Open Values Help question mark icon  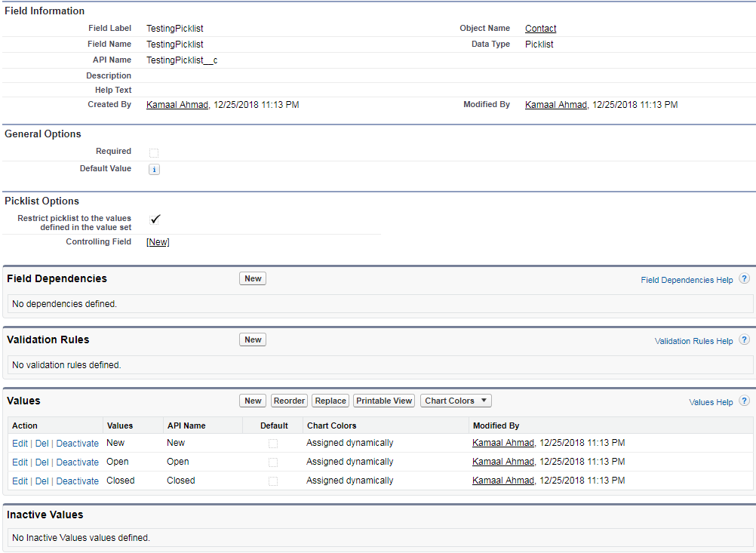coord(744,401)
